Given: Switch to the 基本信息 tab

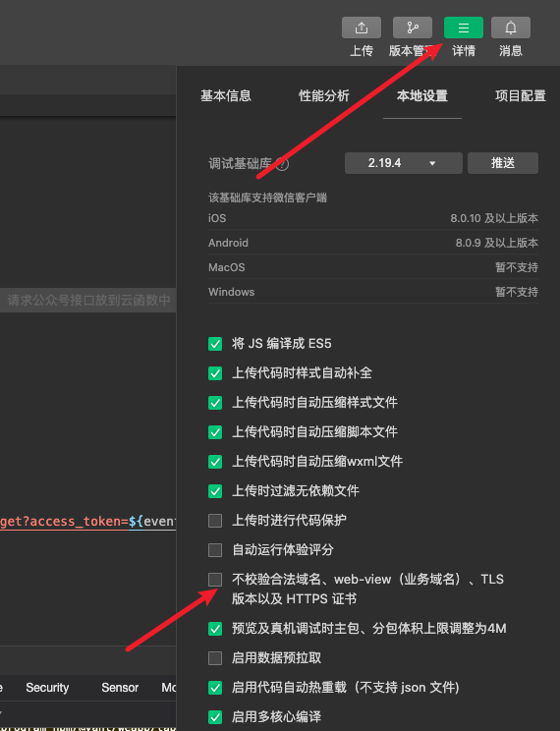Looking at the screenshot, I should 226,95.
